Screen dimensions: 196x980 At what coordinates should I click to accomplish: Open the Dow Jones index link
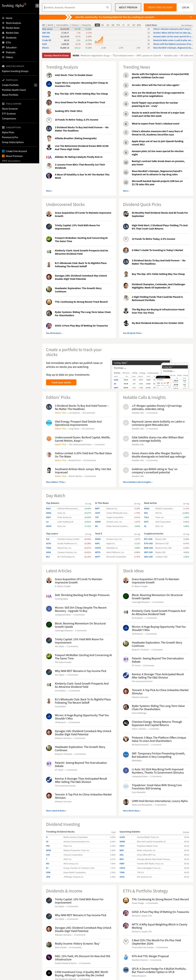[48, 29]
